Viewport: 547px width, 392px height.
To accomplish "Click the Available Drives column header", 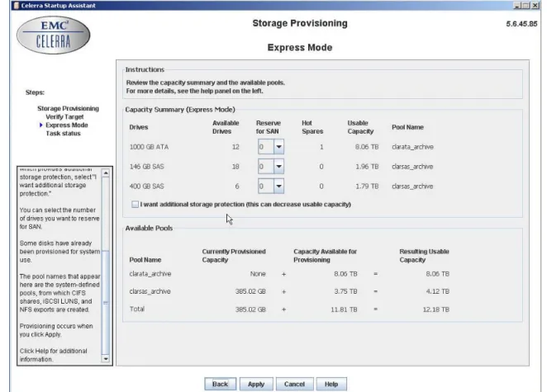I will pos(226,127).
